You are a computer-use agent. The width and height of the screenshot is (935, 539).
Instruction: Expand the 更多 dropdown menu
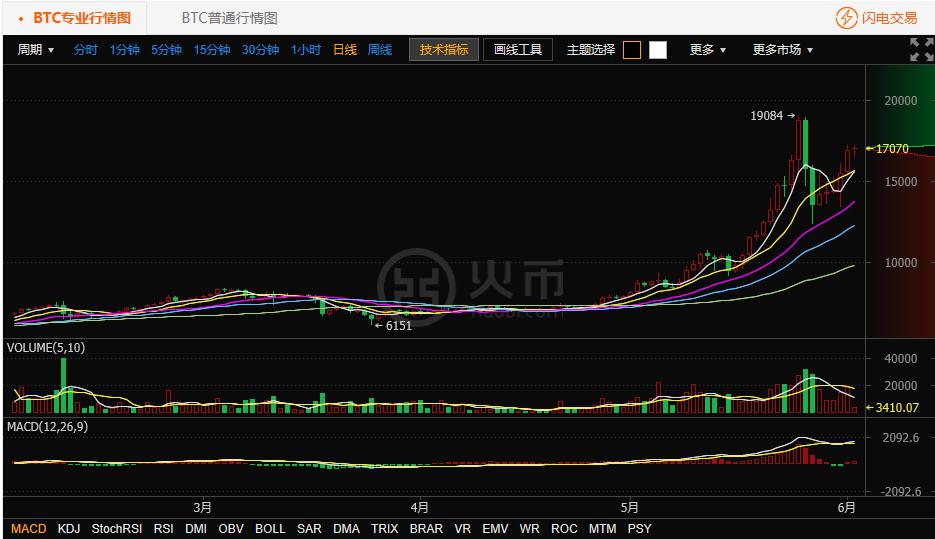pyautogui.click(x=708, y=50)
